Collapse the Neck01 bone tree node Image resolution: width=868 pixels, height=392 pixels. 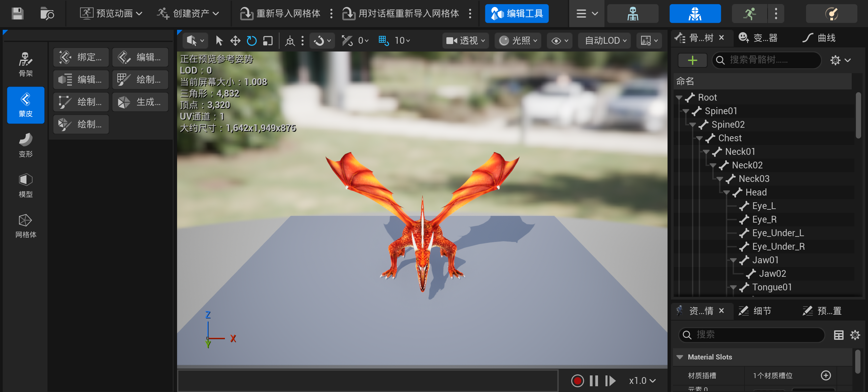706,152
